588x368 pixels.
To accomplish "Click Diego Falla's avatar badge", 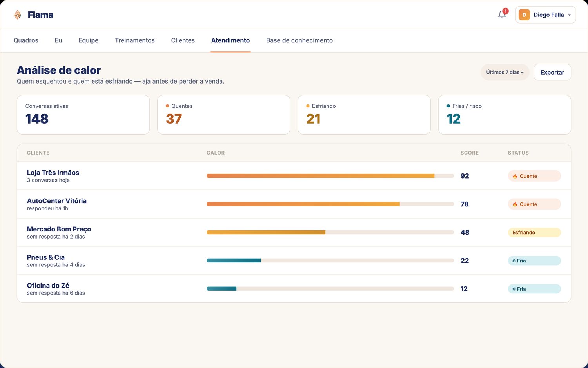I will coord(524,15).
